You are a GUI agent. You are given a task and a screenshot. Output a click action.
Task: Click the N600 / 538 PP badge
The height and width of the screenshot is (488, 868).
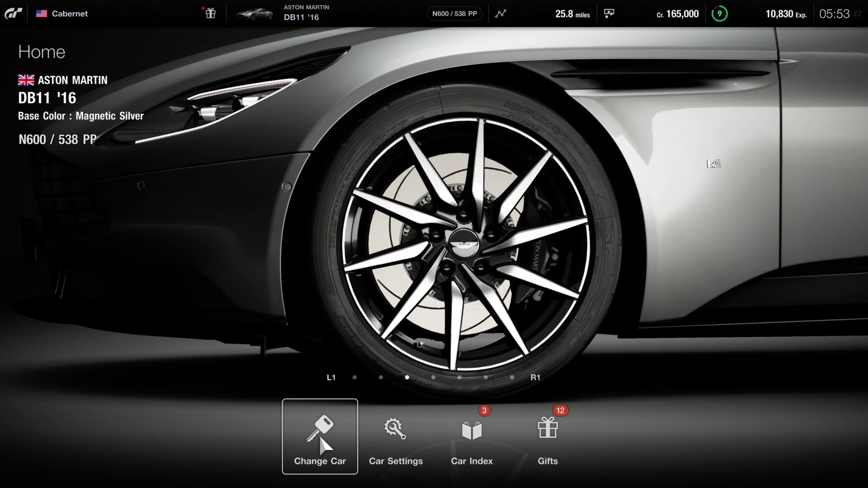point(454,14)
